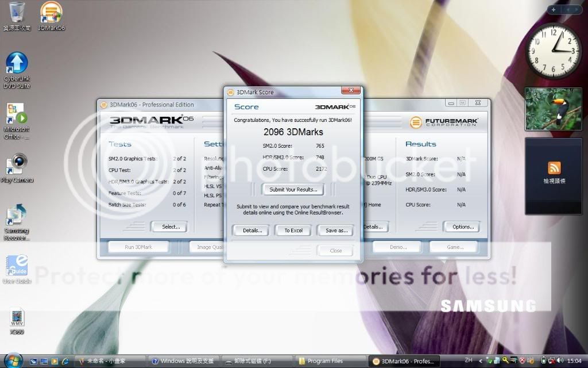Open Samsung Recovery desktop shortcut
This screenshot has width=588, height=368.
click(x=17, y=223)
